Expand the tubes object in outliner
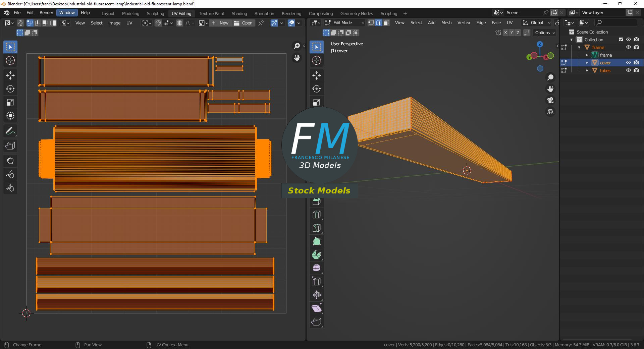The width and height of the screenshot is (644, 349). (587, 70)
